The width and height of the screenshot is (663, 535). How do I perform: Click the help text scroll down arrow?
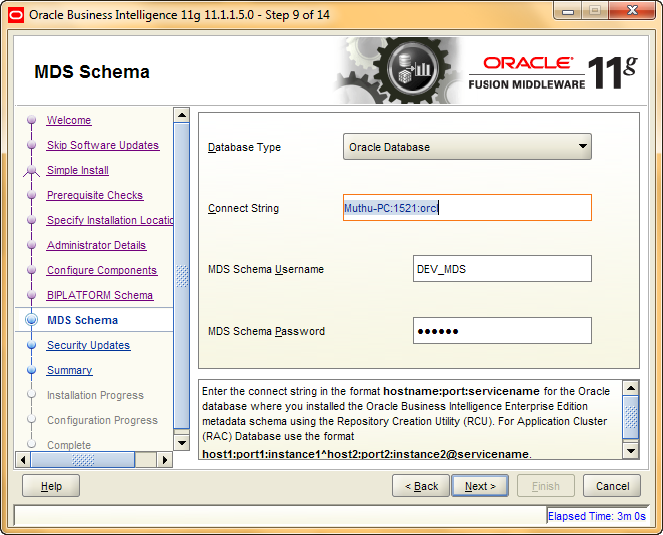pyautogui.click(x=631, y=451)
